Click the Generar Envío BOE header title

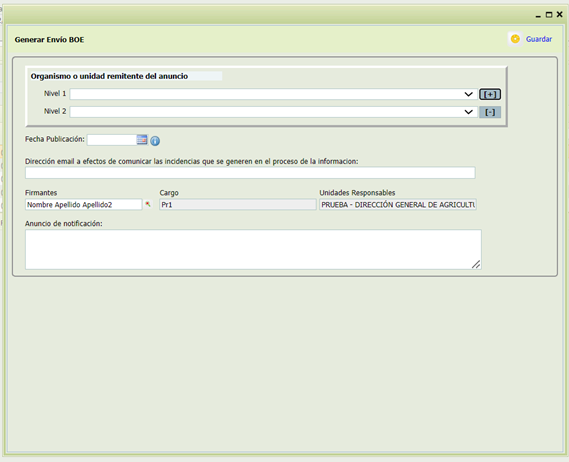coord(49,40)
